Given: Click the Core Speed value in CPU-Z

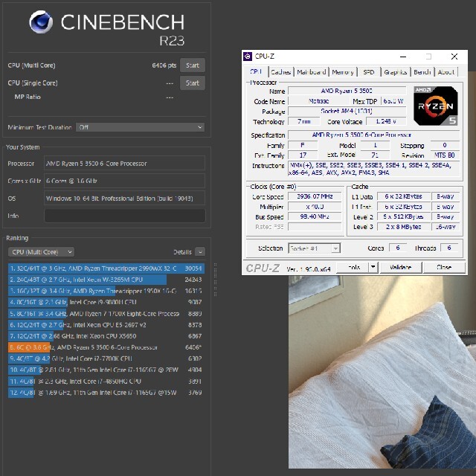Looking at the screenshot, I should click(x=315, y=196).
